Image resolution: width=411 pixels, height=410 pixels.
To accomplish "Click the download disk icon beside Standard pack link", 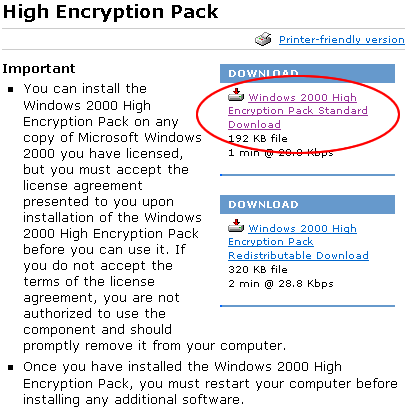I will [236, 95].
